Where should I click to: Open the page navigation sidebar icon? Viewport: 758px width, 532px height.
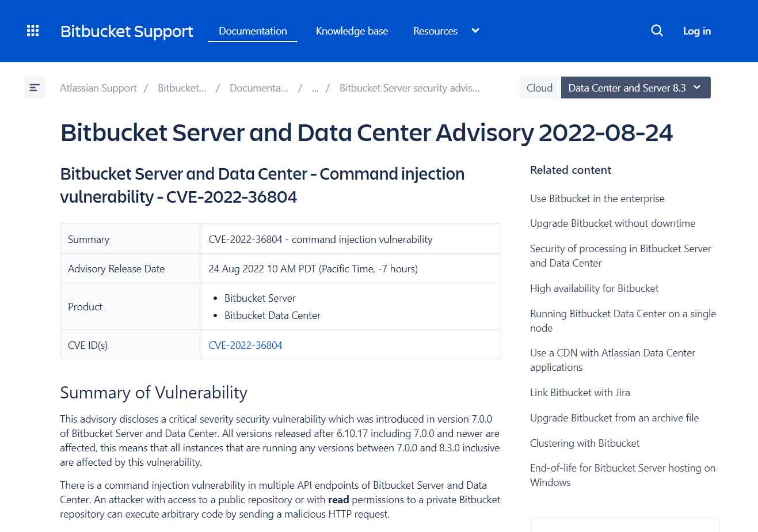click(x=35, y=88)
